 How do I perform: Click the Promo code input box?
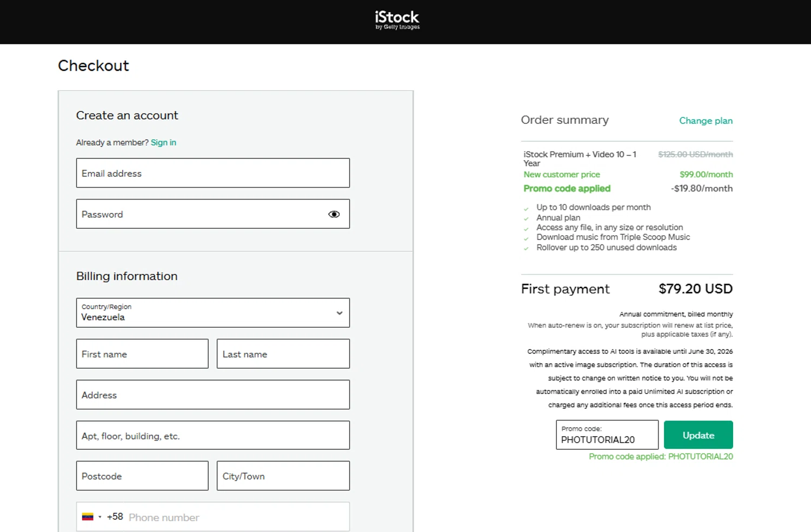coord(607,435)
